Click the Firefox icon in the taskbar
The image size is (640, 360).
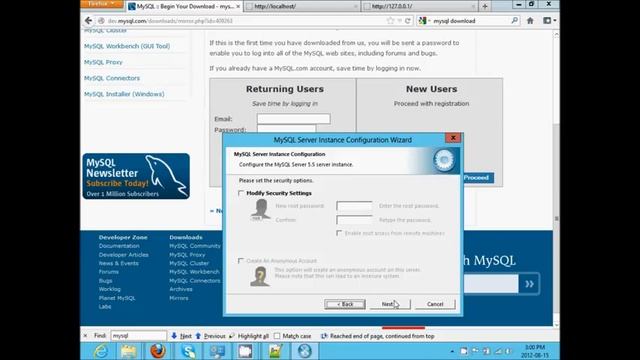tap(158, 351)
